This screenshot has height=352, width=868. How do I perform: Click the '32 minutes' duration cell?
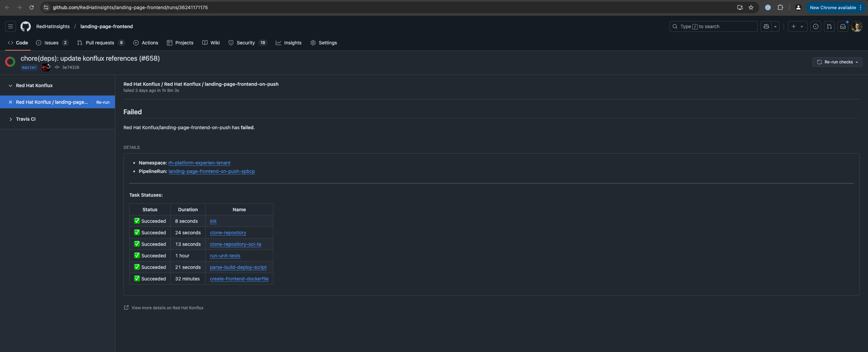tap(188, 279)
